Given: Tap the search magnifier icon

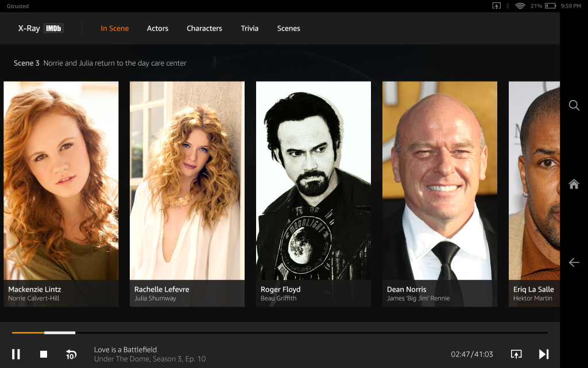Looking at the screenshot, I should pos(574,105).
